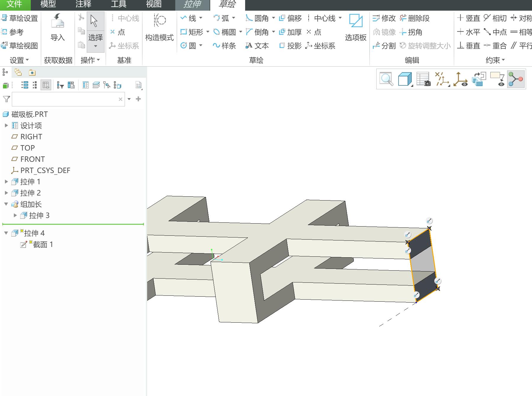Switch to the 模型 (Model) tab
532x396 pixels.
pos(48,4)
